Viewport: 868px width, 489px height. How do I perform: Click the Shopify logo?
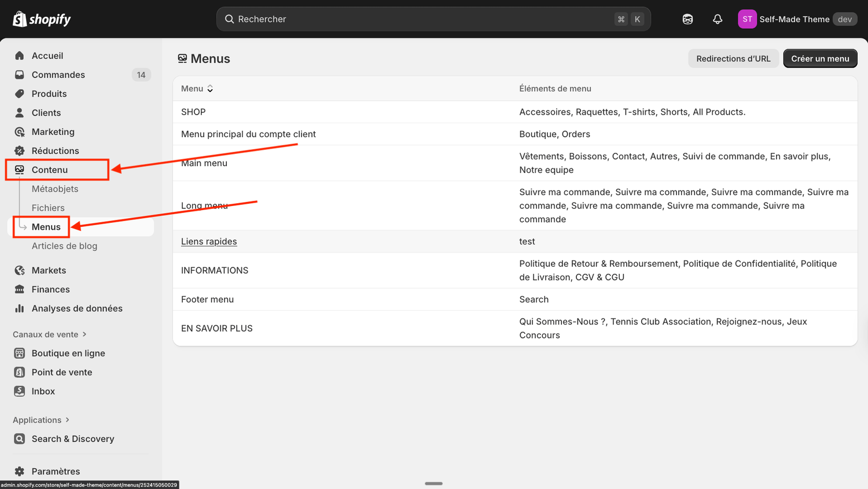tap(42, 19)
